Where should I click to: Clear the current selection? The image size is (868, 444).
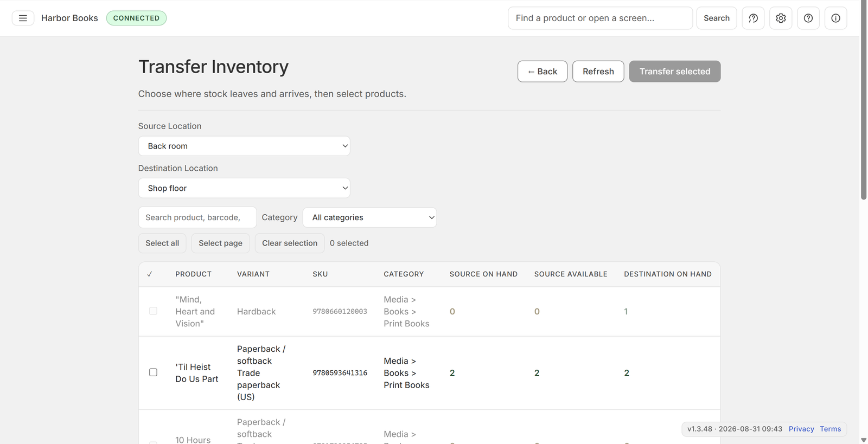pyautogui.click(x=290, y=243)
